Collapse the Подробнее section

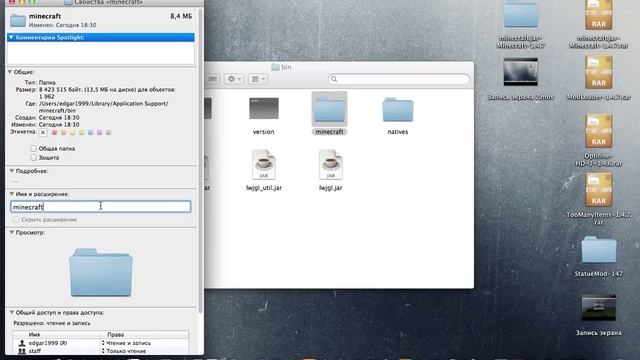[x=11, y=171]
